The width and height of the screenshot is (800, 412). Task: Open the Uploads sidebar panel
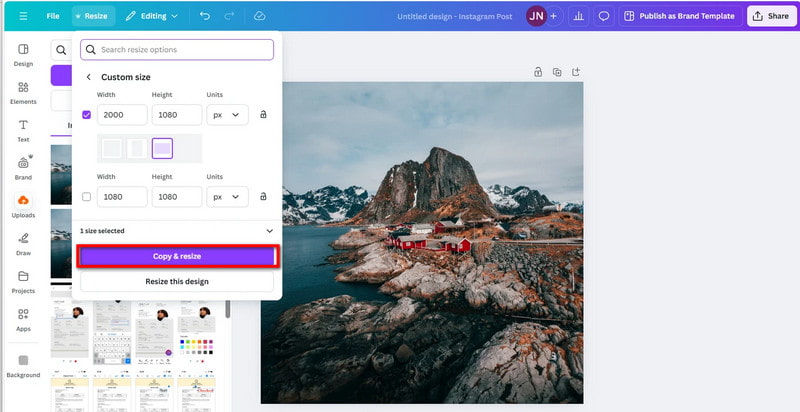pyautogui.click(x=23, y=206)
